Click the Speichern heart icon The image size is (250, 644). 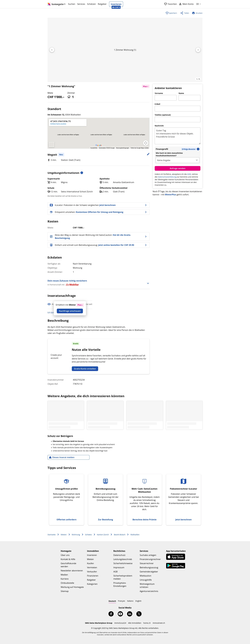(x=167, y=13)
